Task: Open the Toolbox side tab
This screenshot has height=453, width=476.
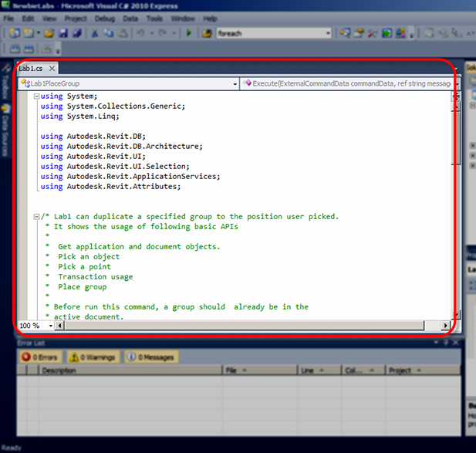Action: [x=5, y=83]
